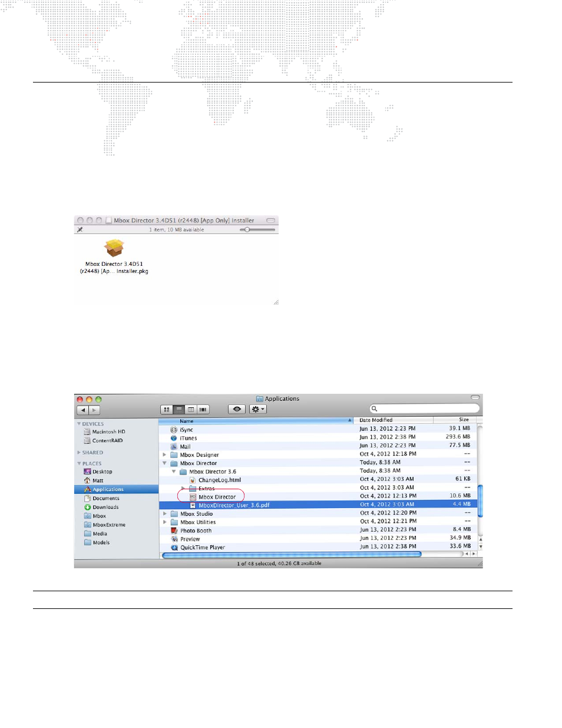Click the 293.6 MB size of iTunes
The image size is (562, 728).
(x=458, y=437)
